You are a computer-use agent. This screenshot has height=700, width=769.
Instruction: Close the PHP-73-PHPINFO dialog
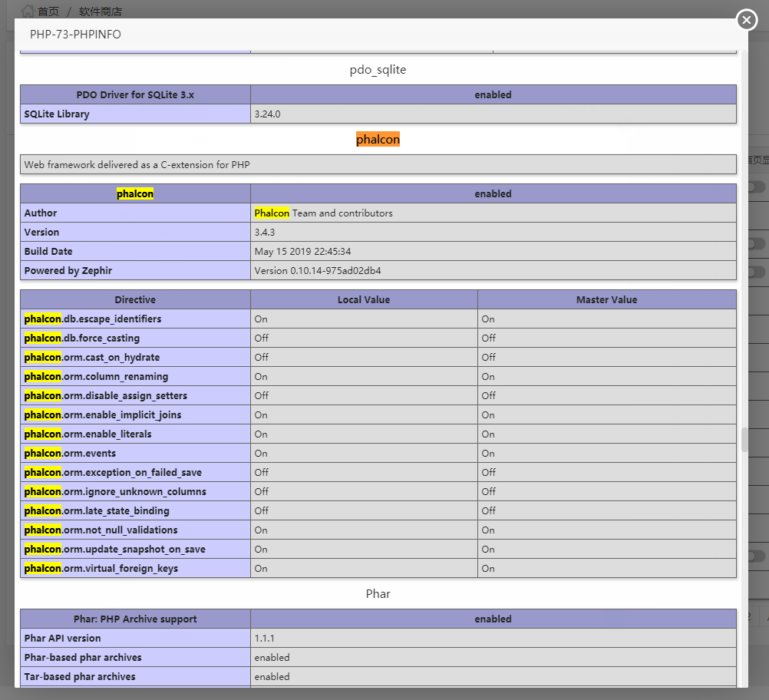pyautogui.click(x=747, y=20)
